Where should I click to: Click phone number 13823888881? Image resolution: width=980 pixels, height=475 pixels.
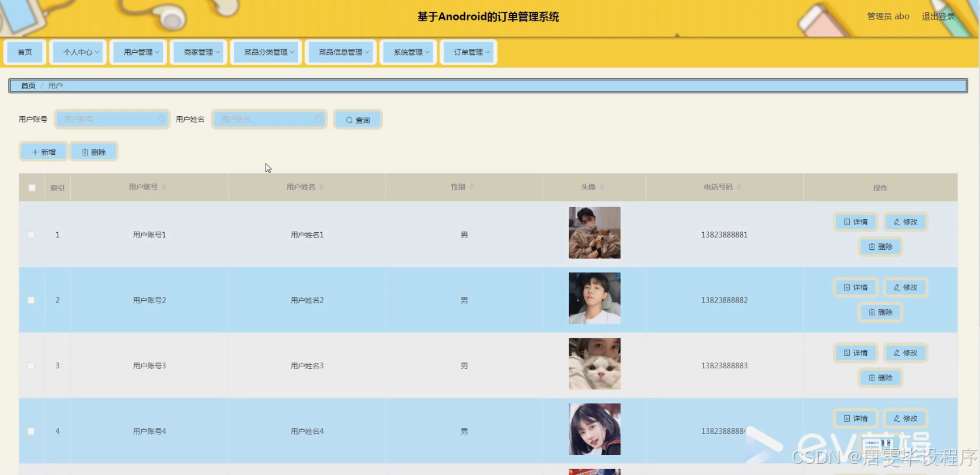724,235
